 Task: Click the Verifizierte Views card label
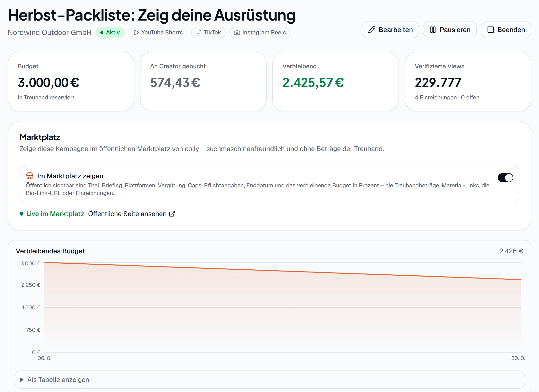click(x=440, y=66)
